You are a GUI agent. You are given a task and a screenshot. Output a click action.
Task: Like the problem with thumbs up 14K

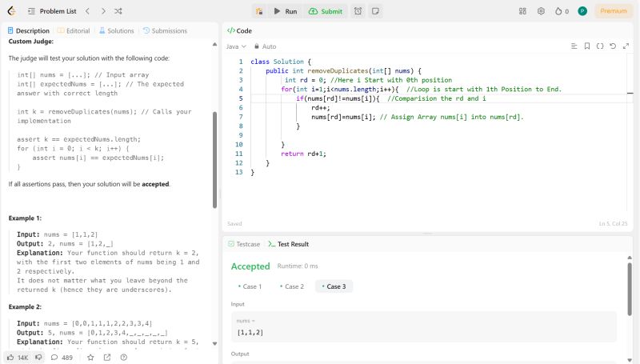[18, 358]
